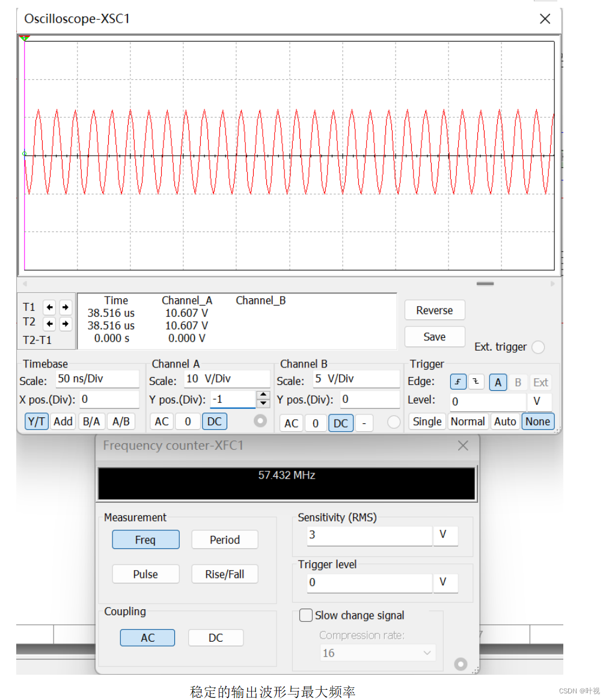Click oscilloscope horizontal scrollbar thumb

(485, 283)
